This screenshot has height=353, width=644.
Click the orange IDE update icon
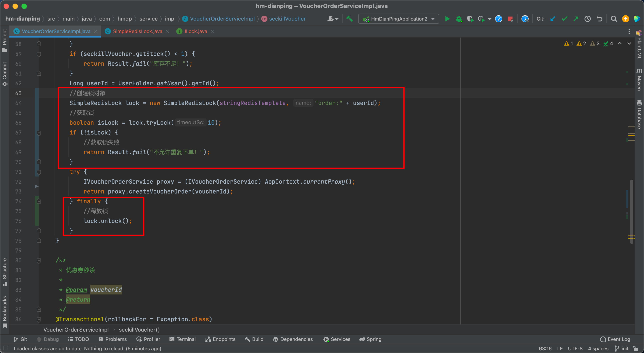tap(625, 19)
